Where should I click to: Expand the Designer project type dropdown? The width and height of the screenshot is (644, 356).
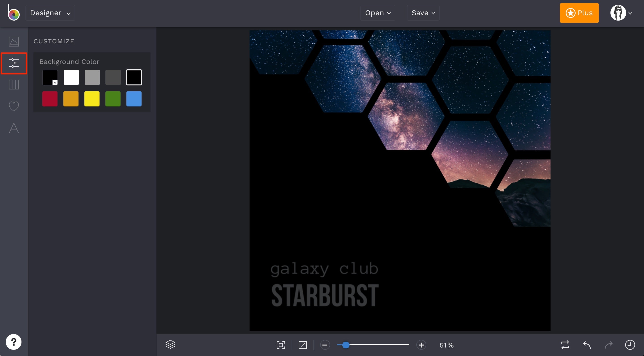50,13
